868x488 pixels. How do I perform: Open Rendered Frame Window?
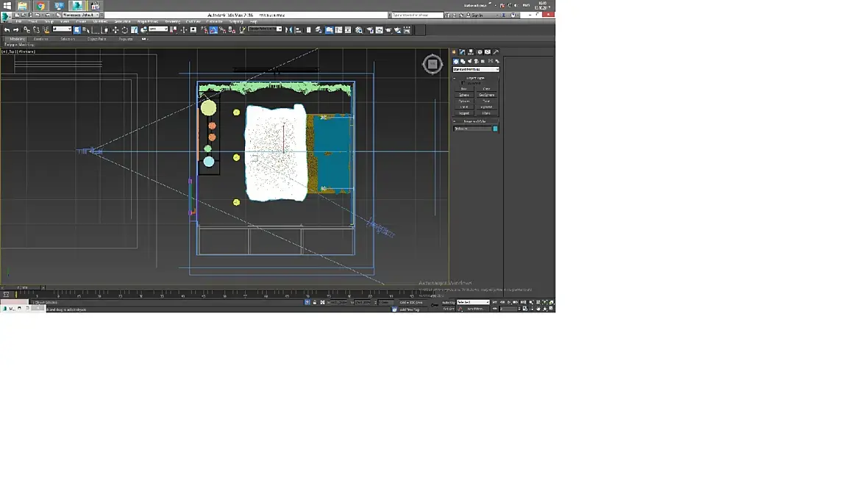click(x=379, y=30)
